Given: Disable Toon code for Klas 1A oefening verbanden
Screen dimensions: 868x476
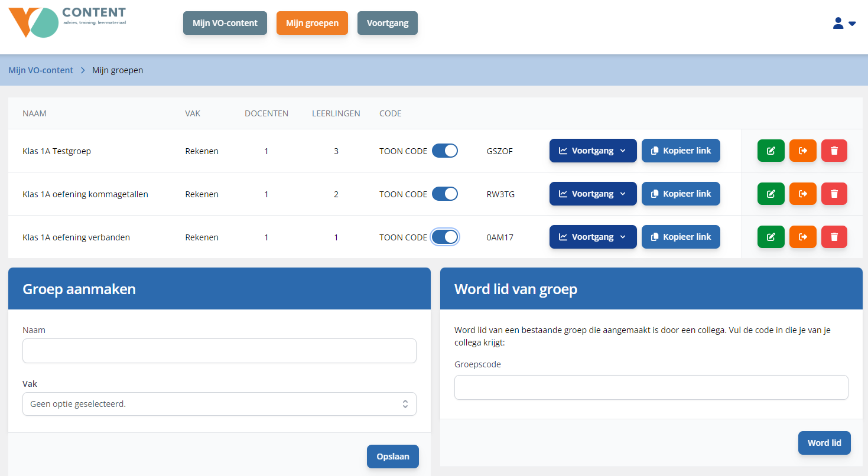Looking at the screenshot, I should pyautogui.click(x=444, y=237).
